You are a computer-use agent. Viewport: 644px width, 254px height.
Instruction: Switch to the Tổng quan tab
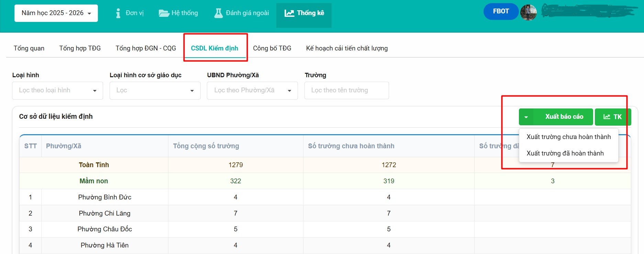pos(29,48)
